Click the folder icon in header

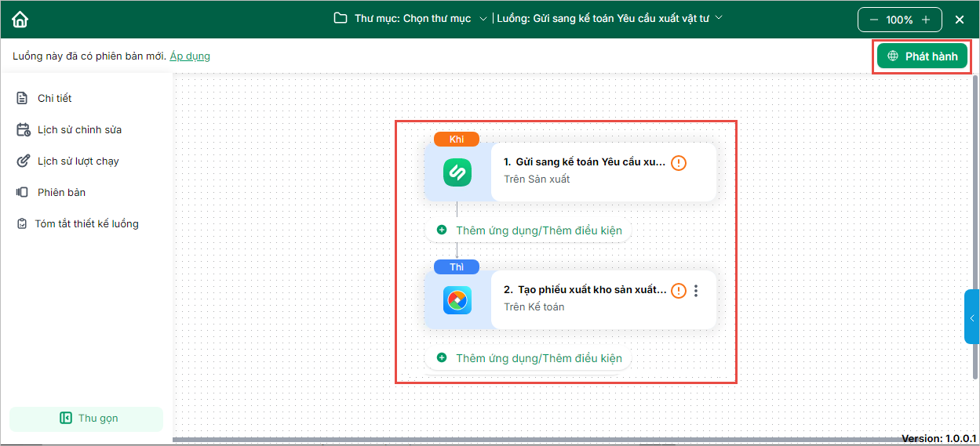click(341, 18)
